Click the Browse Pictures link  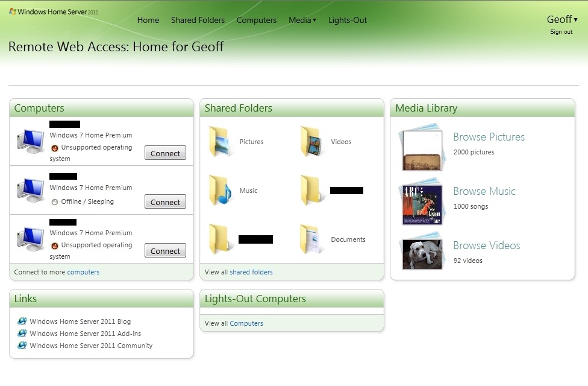(489, 137)
